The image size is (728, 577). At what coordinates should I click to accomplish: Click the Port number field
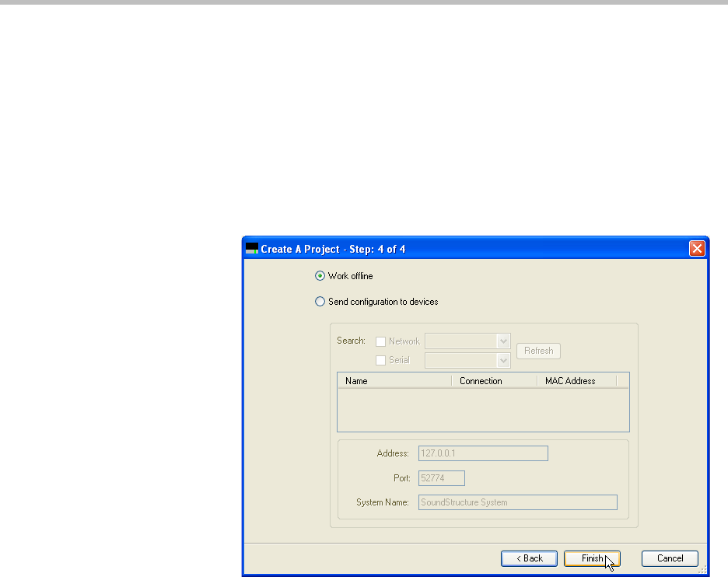[x=442, y=478]
